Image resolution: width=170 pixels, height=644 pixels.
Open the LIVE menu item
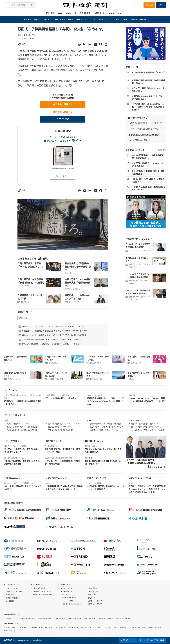coord(60,13)
